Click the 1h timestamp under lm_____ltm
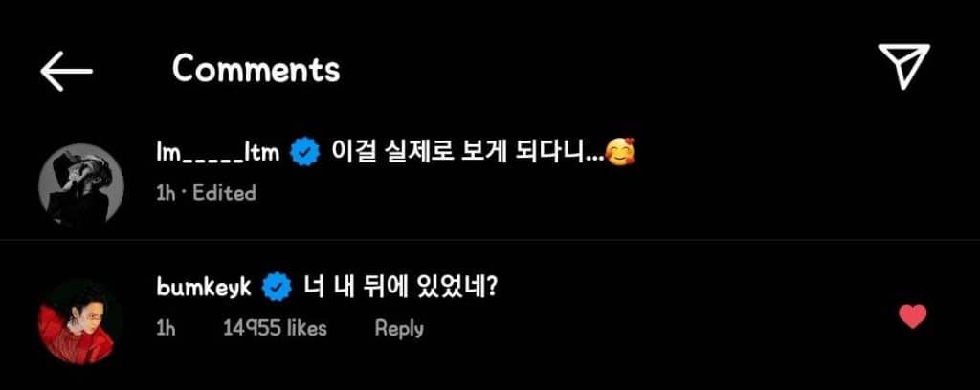The height and width of the screenshot is (390, 980). [x=167, y=193]
